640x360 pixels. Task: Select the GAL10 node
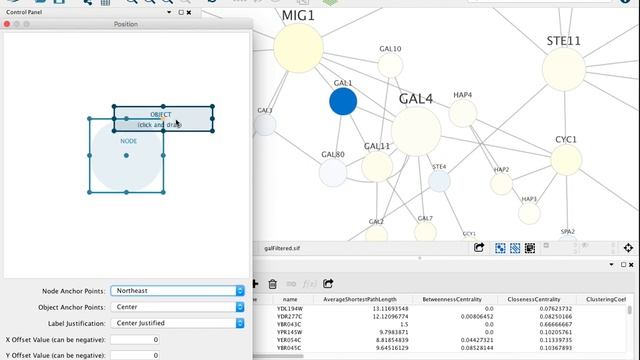point(390,65)
